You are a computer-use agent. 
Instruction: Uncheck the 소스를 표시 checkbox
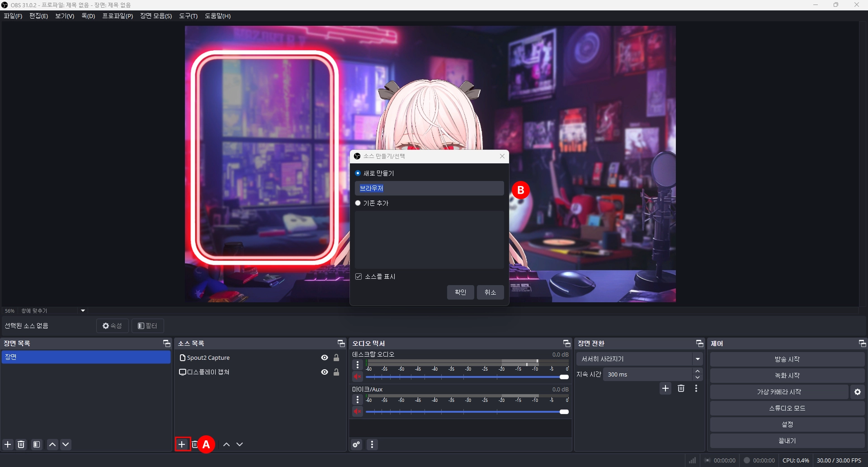point(359,276)
